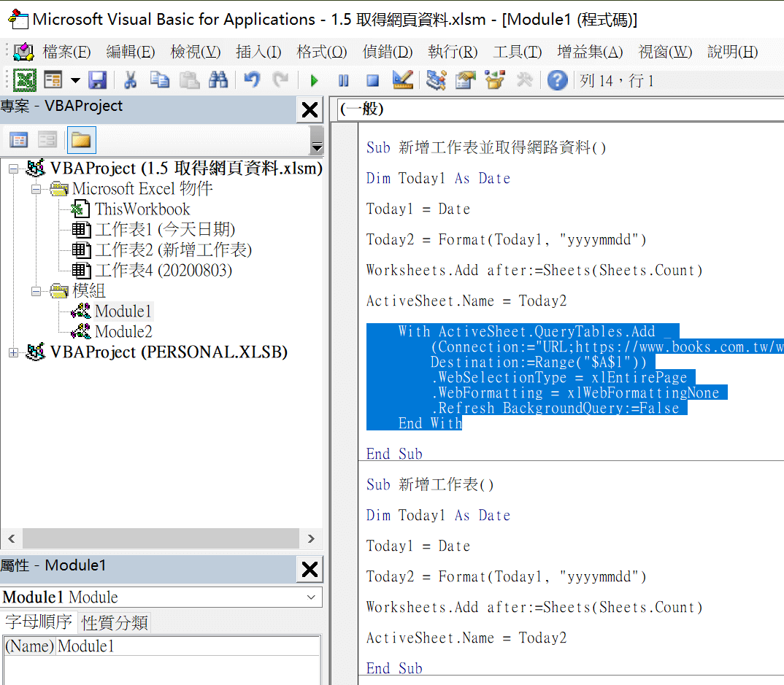Screen dimensions: 784x685
Task: Click the Paste clipboard icon
Action: [x=189, y=80]
